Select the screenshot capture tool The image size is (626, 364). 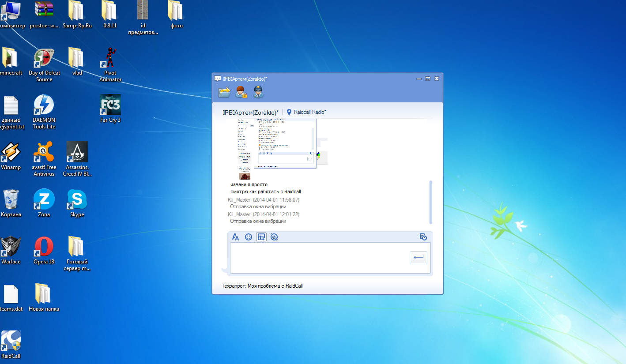261,237
